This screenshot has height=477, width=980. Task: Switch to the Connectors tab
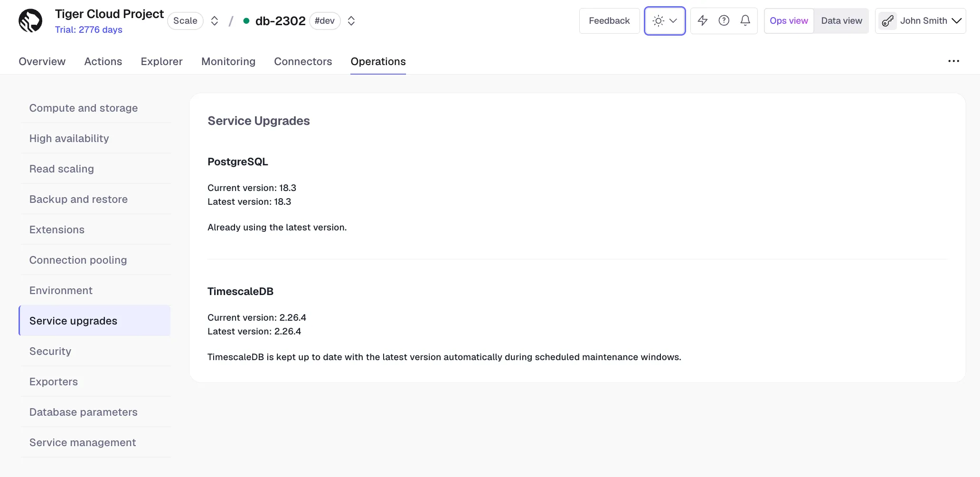(x=303, y=62)
